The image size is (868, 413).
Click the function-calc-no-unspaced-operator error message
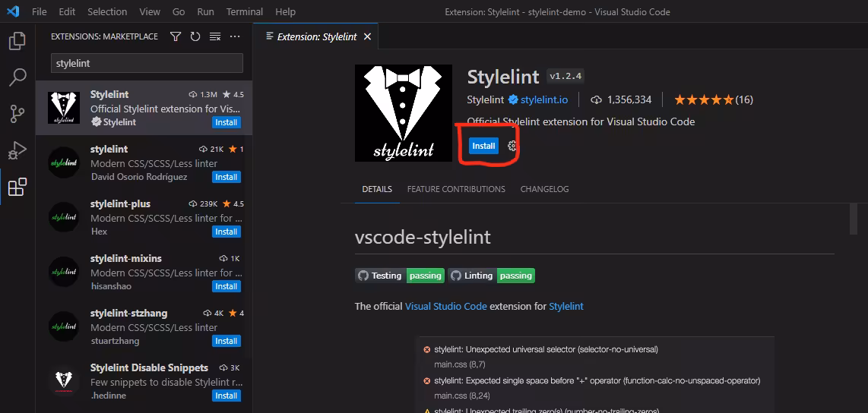pyautogui.click(x=597, y=381)
